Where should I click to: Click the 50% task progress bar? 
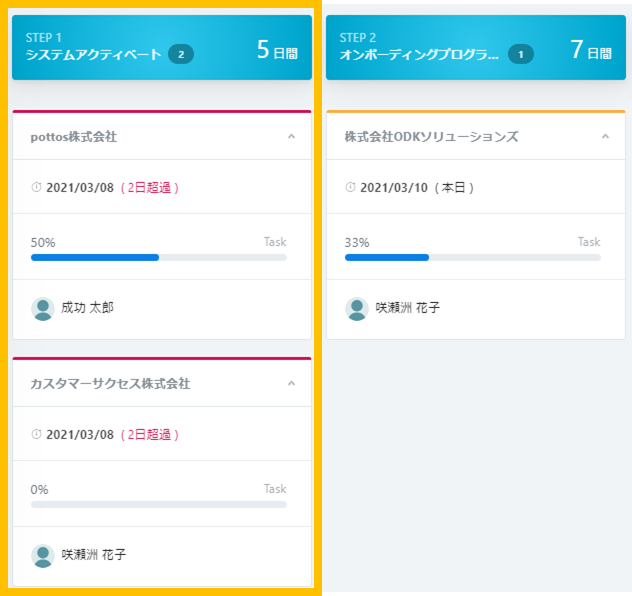[159, 258]
